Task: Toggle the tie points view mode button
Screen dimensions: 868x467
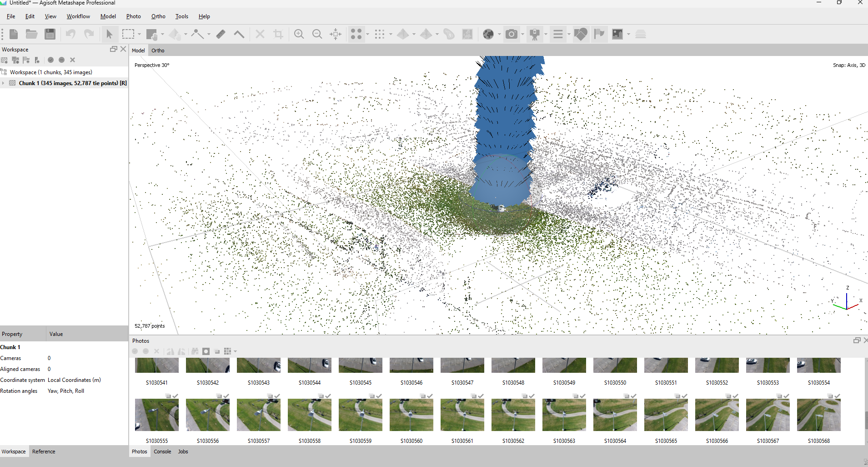Action: pos(356,34)
